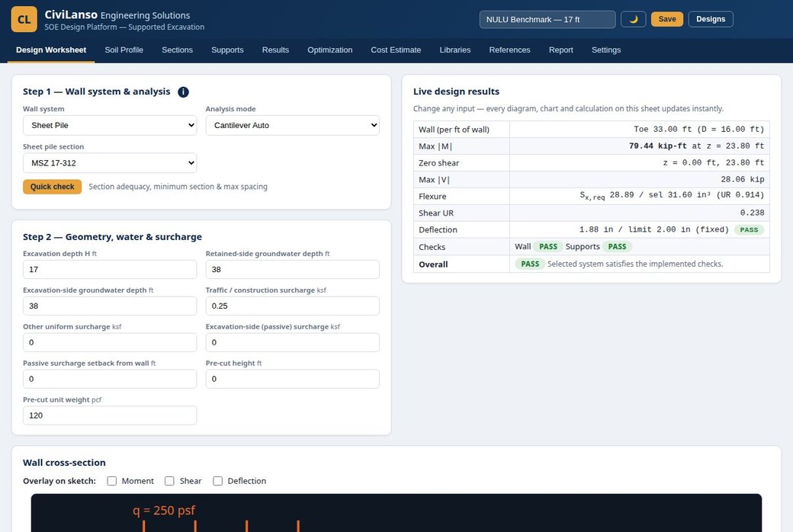Screen dimensions: 793x532
Task: Open the Libraries tab
Action: pyautogui.click(x=455, y=50)
